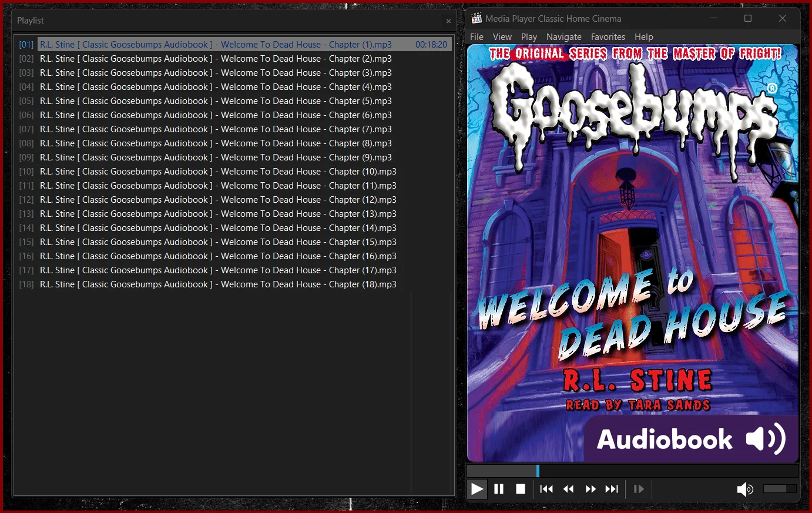Select Chapter (11).mp3 in the playlist

[218, 186]
